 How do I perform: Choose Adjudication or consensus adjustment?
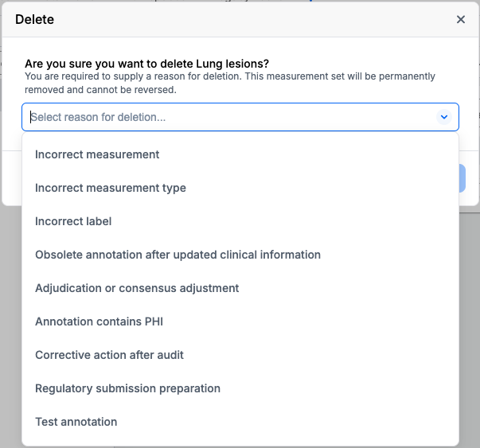tap(240, 288)
